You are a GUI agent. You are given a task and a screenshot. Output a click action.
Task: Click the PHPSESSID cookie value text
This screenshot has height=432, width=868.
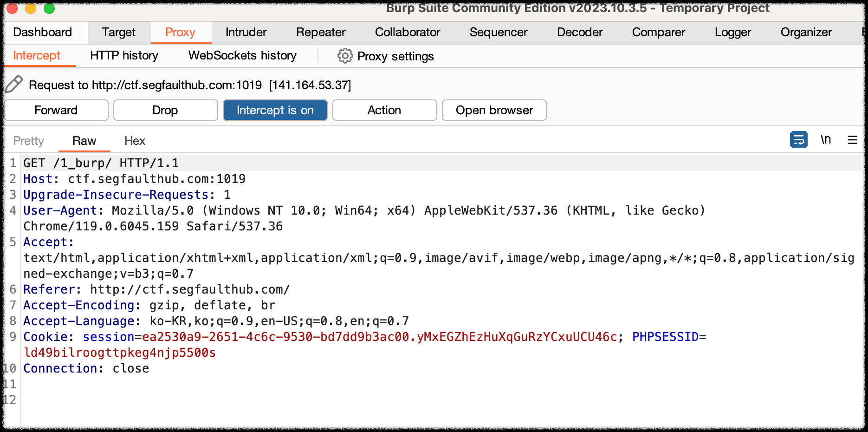point(120,353)
